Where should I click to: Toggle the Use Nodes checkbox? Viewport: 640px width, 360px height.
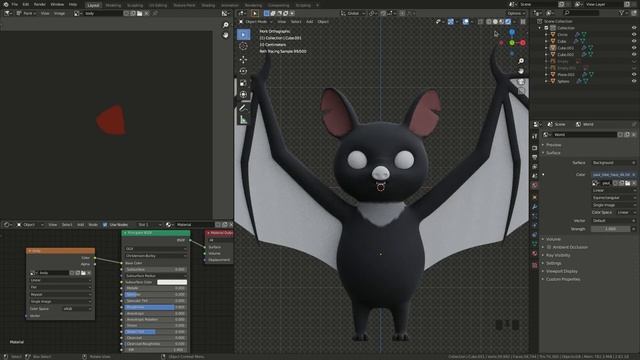click(x=105, y=224)
